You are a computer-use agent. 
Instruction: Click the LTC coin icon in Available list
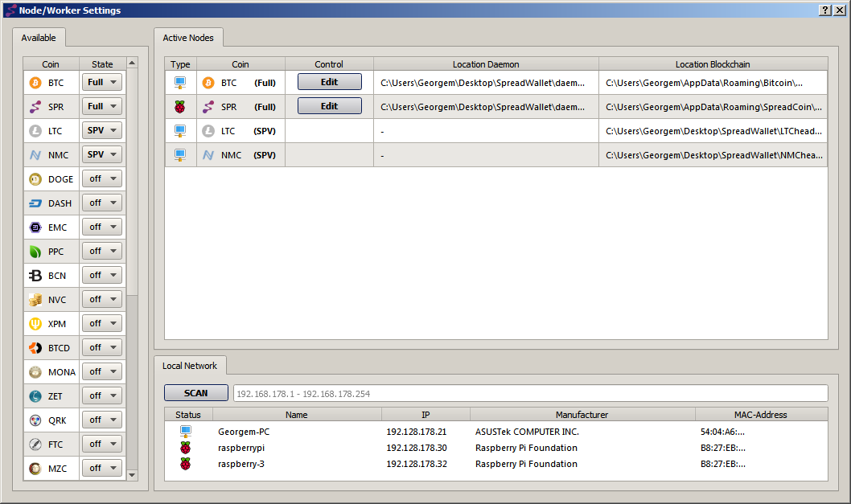coord(35,131)
